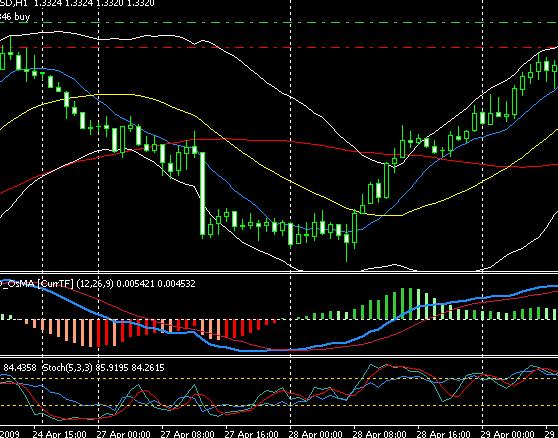Select the green dashed buy order line
The width and height of the screenshot is (558, 438).
[279, 22]
